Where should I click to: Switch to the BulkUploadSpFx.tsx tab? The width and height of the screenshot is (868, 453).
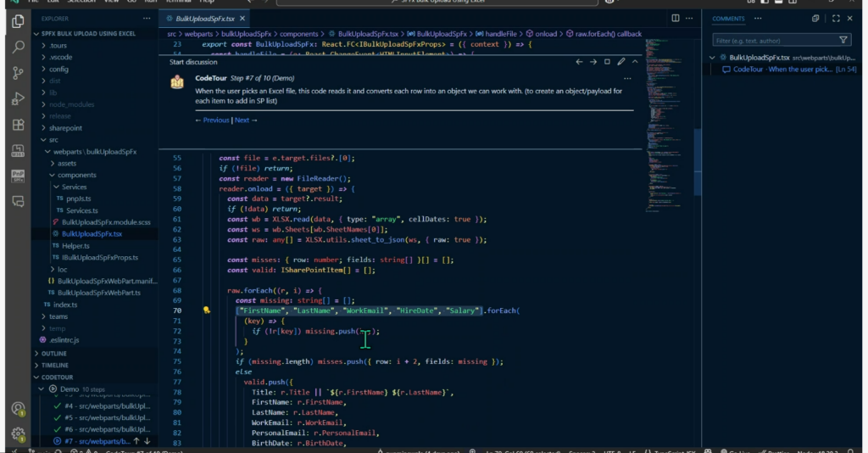pyautogui.click(x=205, y=19)
